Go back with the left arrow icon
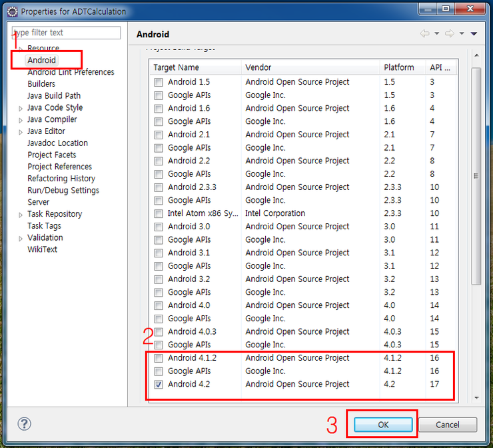Viewport: 493px width, 448px height. click(425, 33)
